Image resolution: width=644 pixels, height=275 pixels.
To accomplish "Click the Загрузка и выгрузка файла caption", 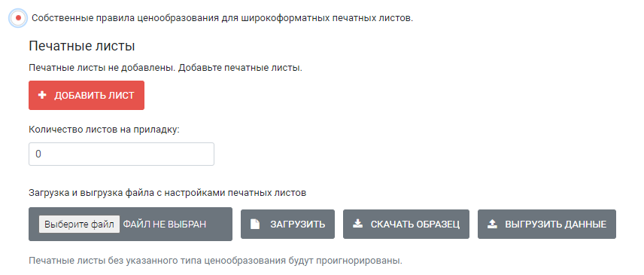I will (x=168, y=193).
